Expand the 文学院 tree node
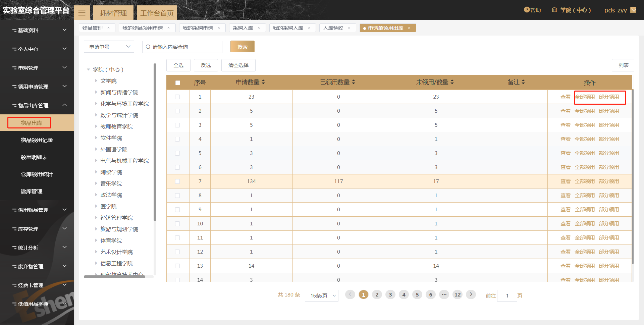The image size is (644, 325). pyautogui.click(x=96, y=81)
